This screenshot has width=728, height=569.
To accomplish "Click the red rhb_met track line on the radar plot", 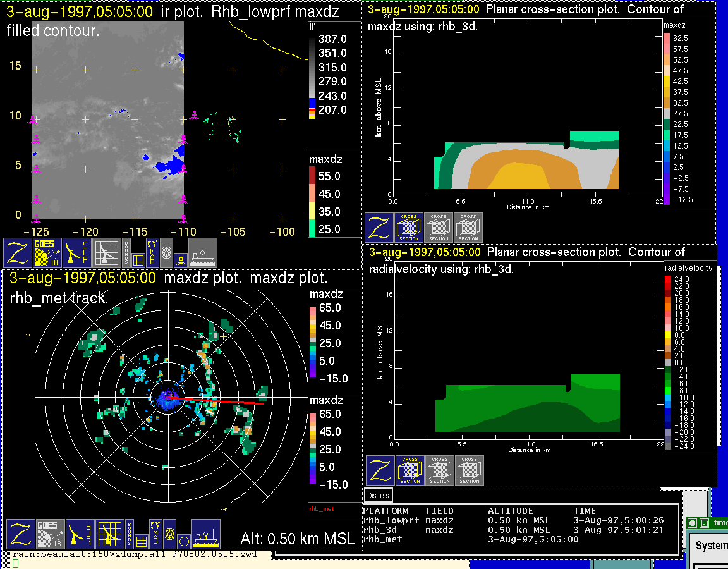I will pyautogui.click(x=221, y=401).
